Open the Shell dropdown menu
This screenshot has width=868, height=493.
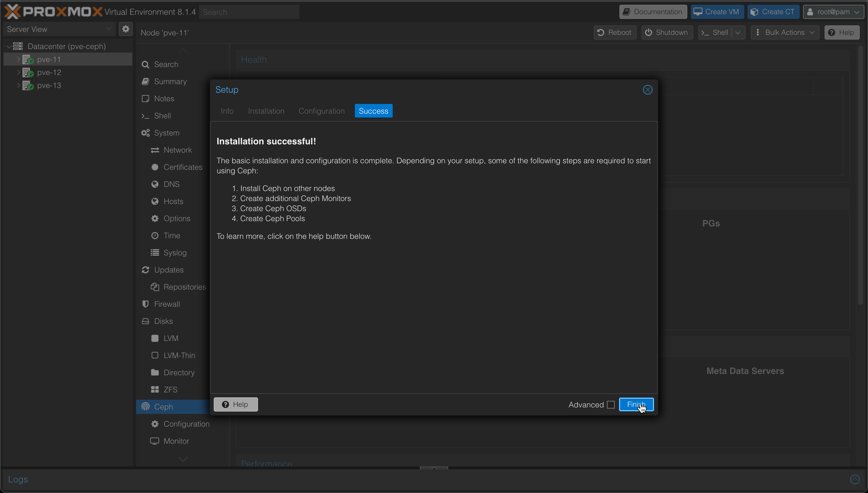[x=739, y=33]
